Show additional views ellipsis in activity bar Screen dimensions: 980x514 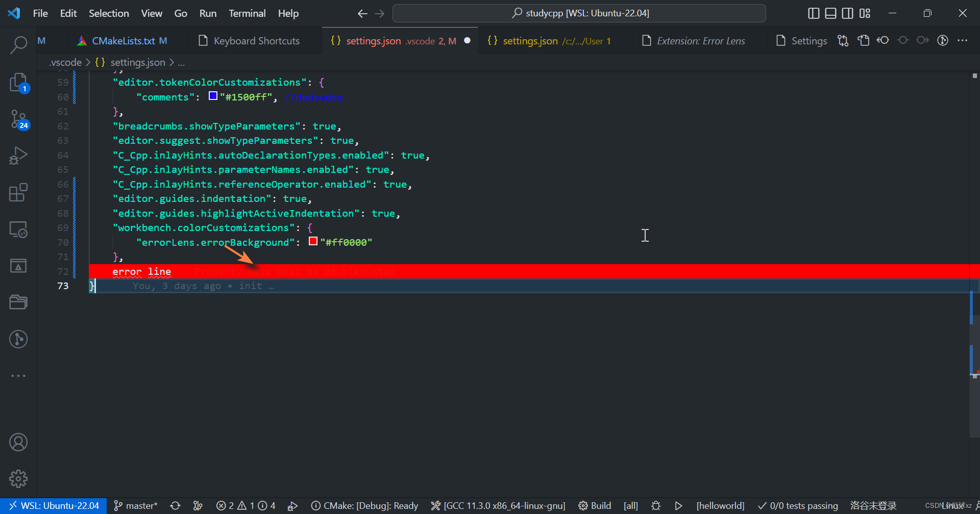(x=18, y=376)
